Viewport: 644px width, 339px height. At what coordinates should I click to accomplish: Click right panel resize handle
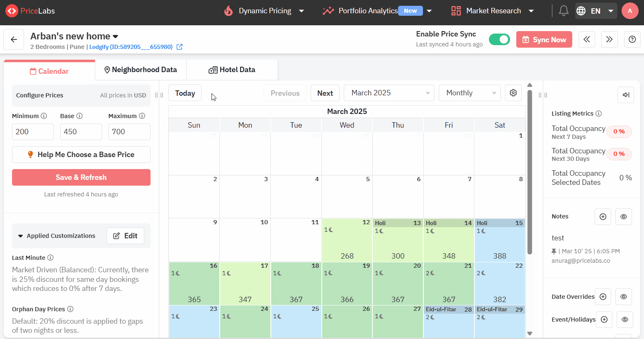[543, 95]
